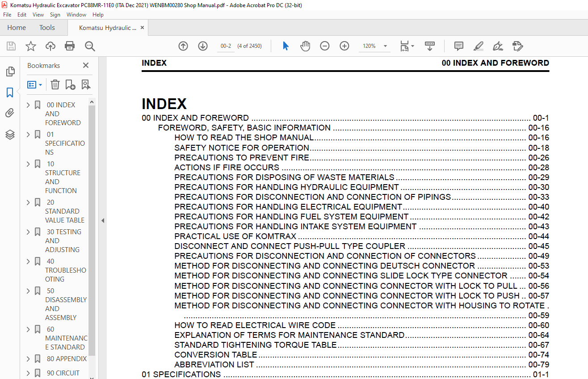Close the Bookmarks panel
Viewport: 588px width, 379px height.
pos(86,66)
